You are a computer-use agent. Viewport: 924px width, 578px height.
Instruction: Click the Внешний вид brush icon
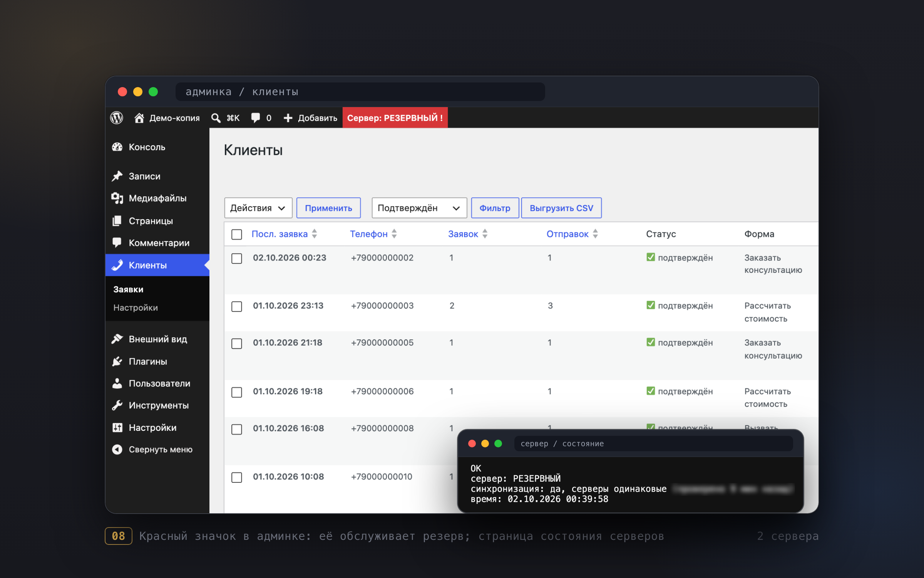click(x=117, y=339)
